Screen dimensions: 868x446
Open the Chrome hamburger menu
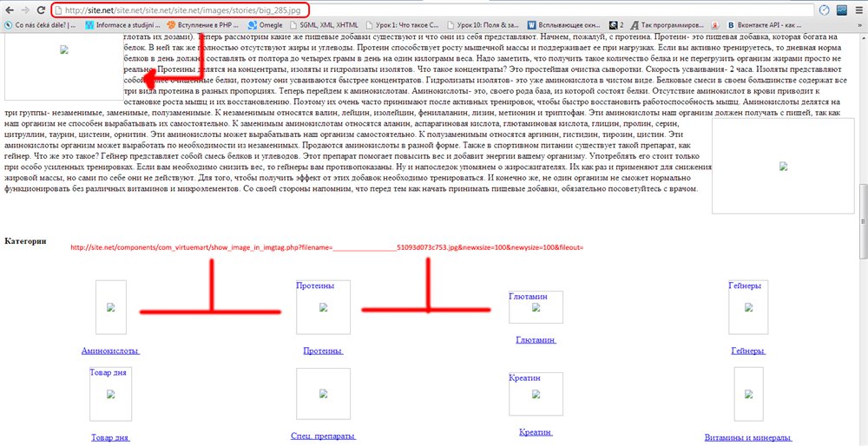[x=859, y=10]
